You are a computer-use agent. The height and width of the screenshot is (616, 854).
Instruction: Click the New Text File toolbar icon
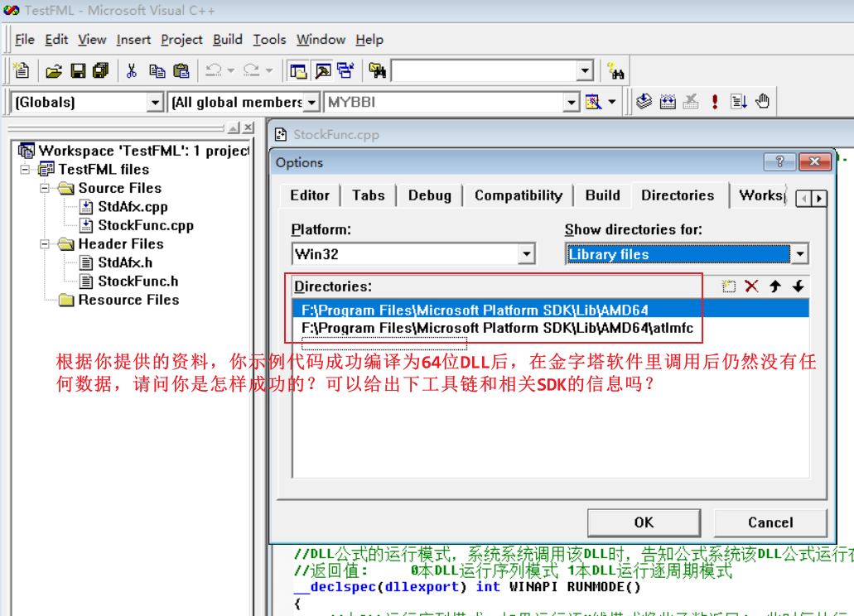22,70
